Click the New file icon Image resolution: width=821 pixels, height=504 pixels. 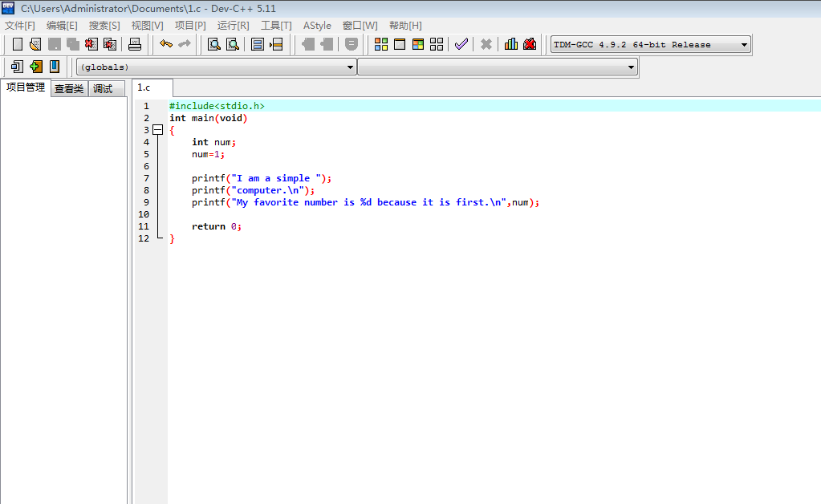coord(18,44)
